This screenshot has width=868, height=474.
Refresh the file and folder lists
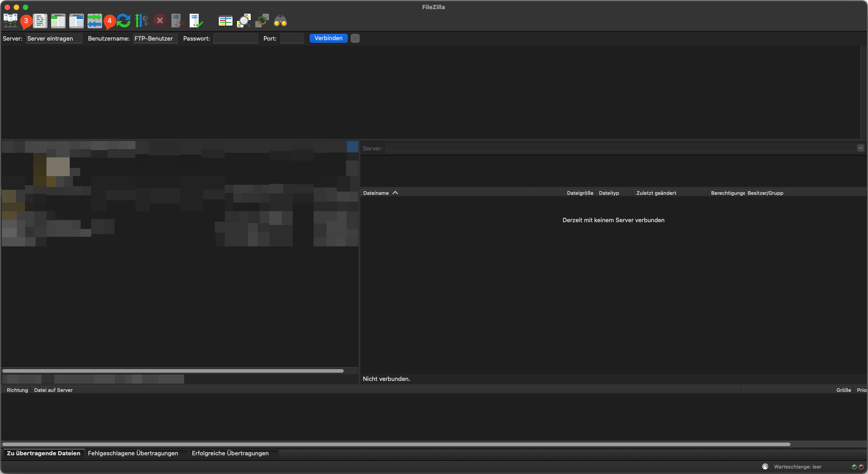(x=124, y=21)
